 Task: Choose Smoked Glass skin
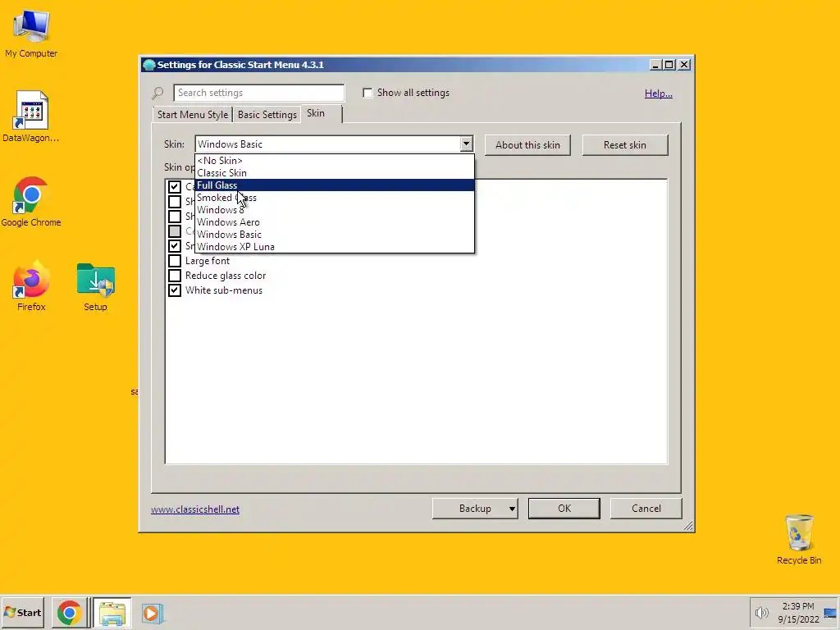335,197
